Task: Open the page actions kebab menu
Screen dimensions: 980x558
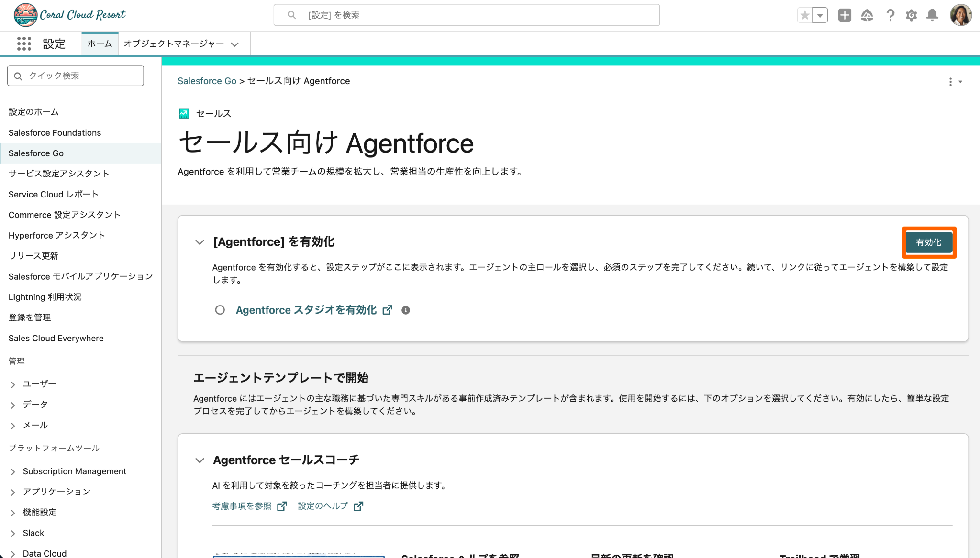Action: point(951,82)
